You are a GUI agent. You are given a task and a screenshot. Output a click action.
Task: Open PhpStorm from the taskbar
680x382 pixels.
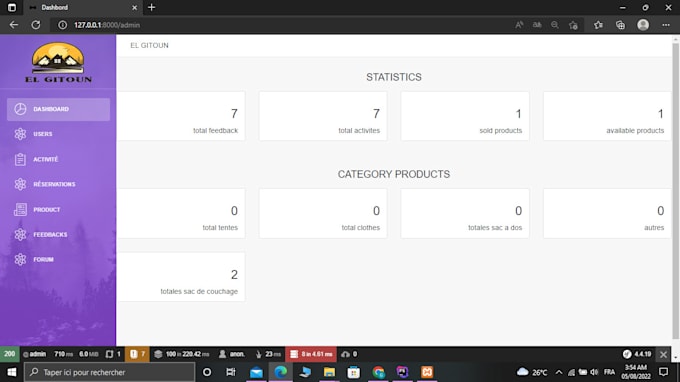point(402,372)
